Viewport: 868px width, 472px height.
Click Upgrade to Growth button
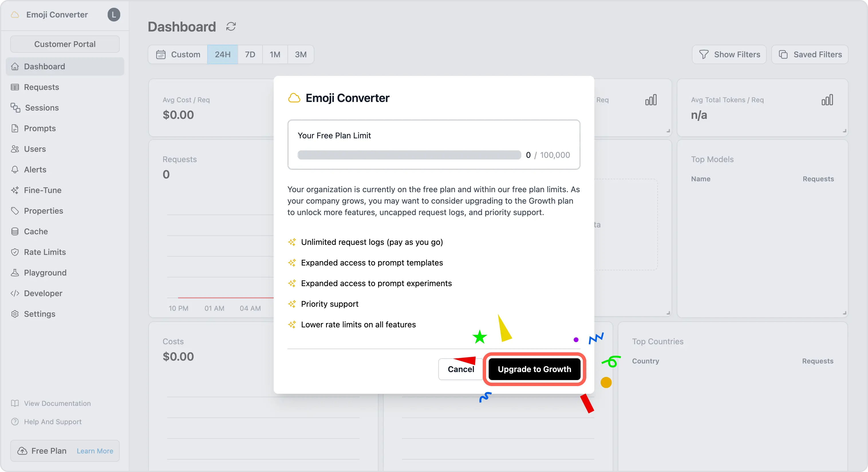[534, 369]
